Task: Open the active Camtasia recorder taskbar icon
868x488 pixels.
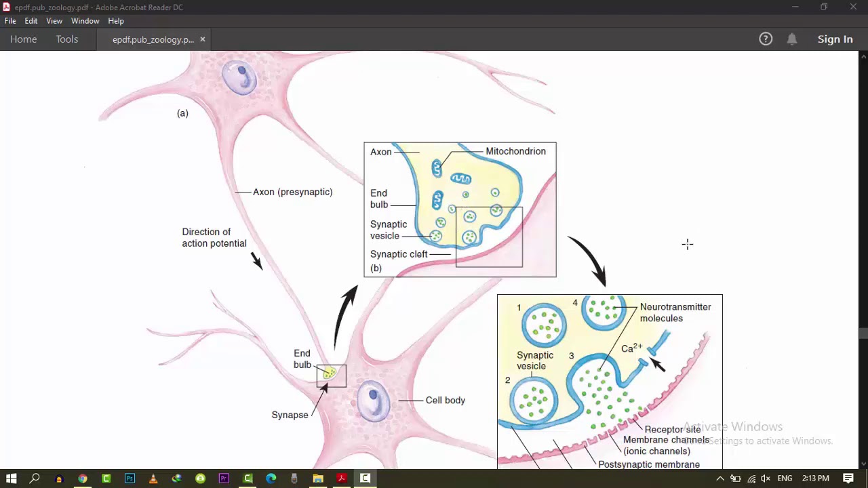Action: (365, 479)
